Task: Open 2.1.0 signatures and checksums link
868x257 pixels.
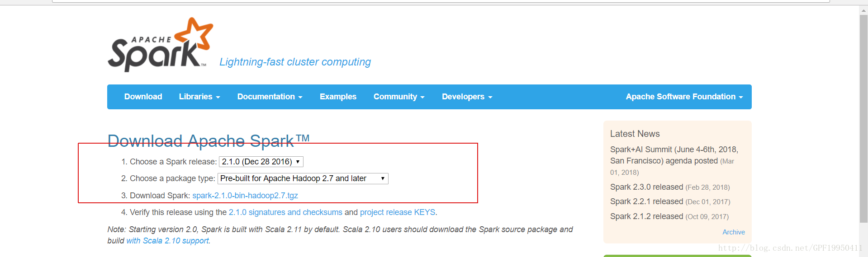Action: (x=285, y=212)
